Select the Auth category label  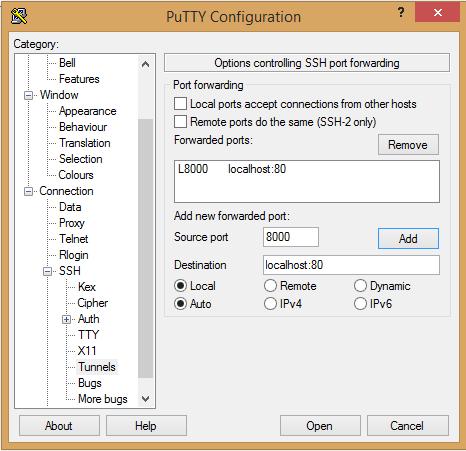click(x=88, y=319)
